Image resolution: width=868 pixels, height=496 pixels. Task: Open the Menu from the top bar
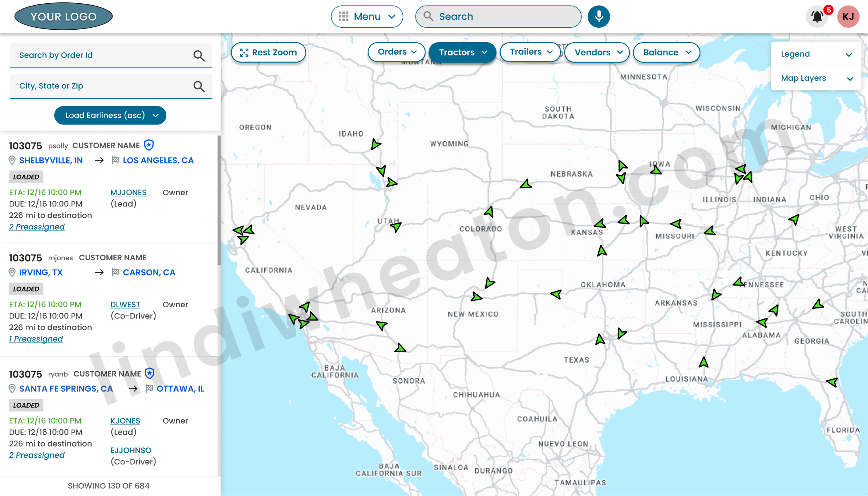tap(366, 16)
